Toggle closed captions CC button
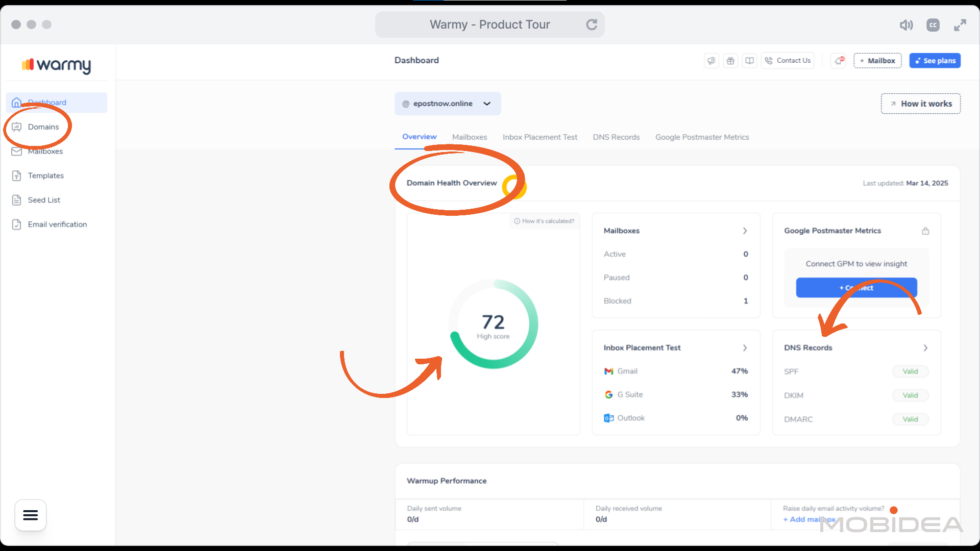Screen dimensions: 980x551 tap(933, 25)
